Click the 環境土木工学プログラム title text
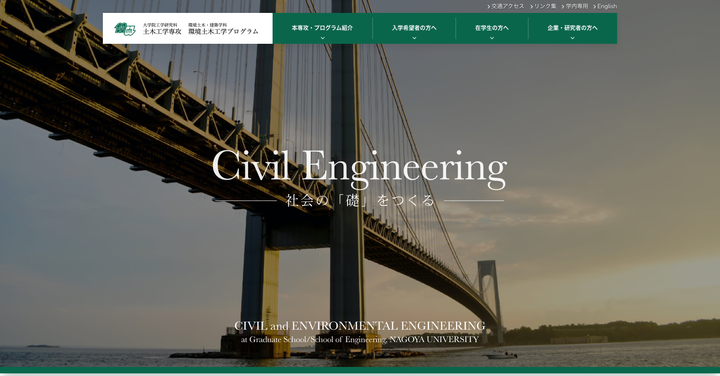 point(223,32)
